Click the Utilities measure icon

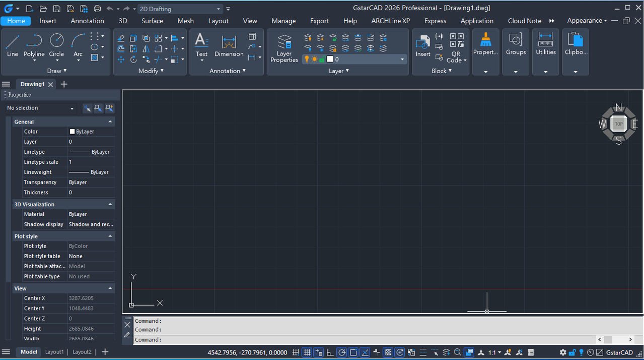click(546, 44)
